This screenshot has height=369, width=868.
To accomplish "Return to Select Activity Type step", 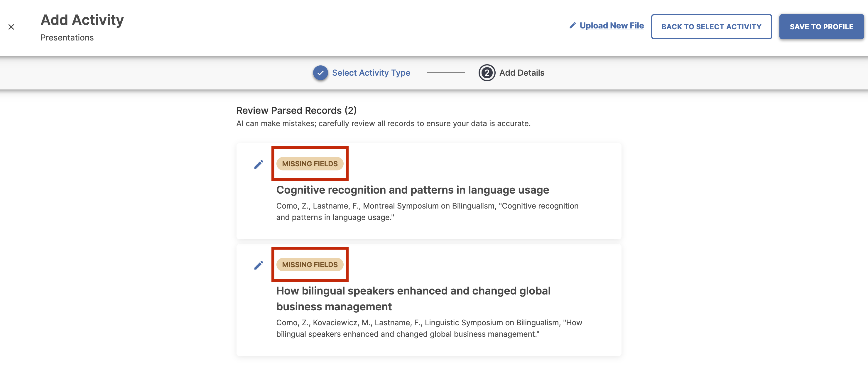I will click(371, 73).
